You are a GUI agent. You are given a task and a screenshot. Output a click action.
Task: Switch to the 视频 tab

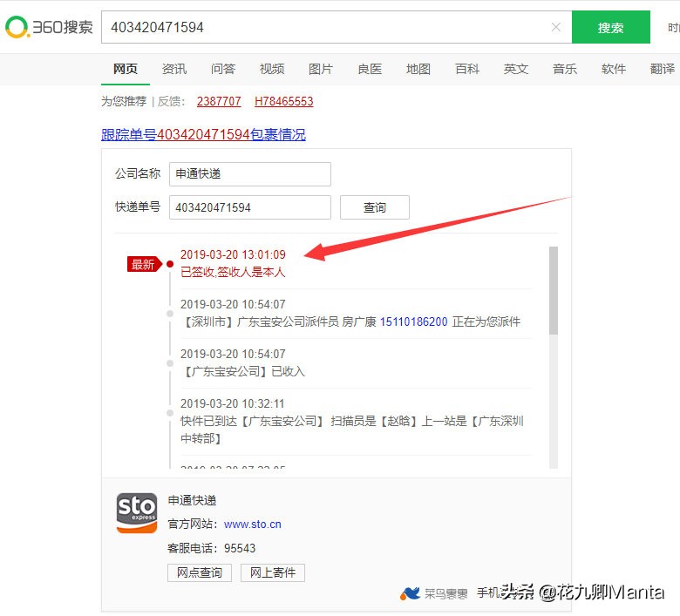(x=272, y=69)
